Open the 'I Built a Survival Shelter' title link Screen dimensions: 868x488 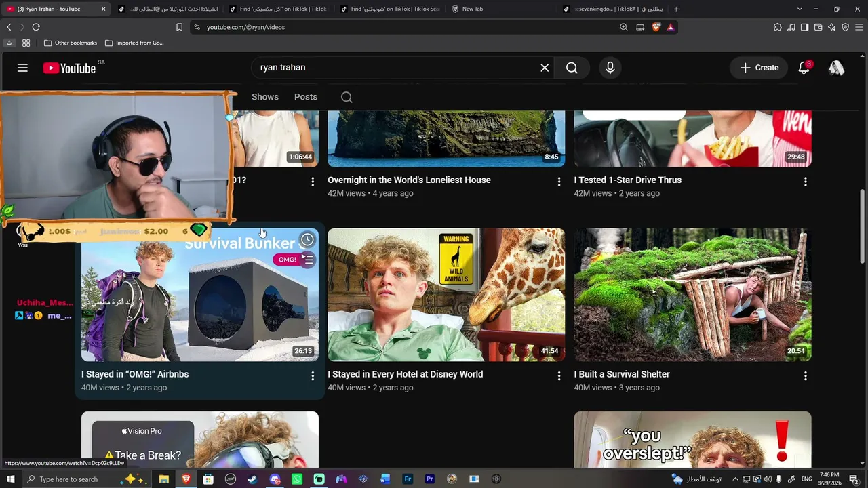pos(622,374)
